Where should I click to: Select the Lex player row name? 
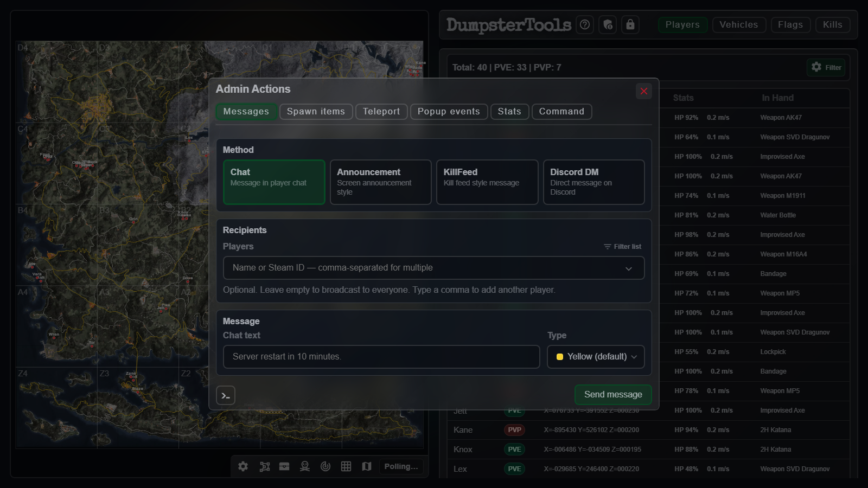pos(460,469)
